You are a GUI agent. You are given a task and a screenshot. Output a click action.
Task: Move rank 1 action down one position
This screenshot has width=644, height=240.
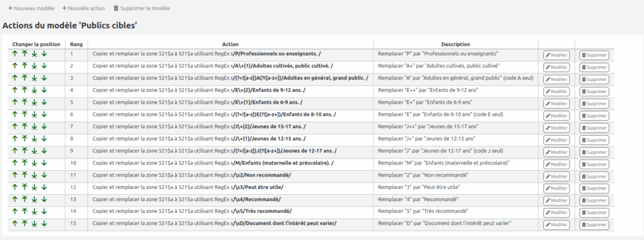click(x=45, y=54)
